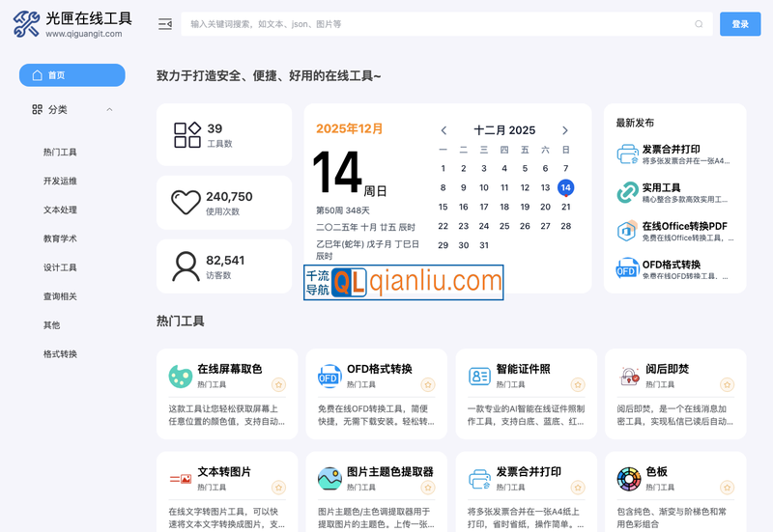Favorite the 文本转图片 tool star
This screenshot has height=532, width=773.
point(278,488)
